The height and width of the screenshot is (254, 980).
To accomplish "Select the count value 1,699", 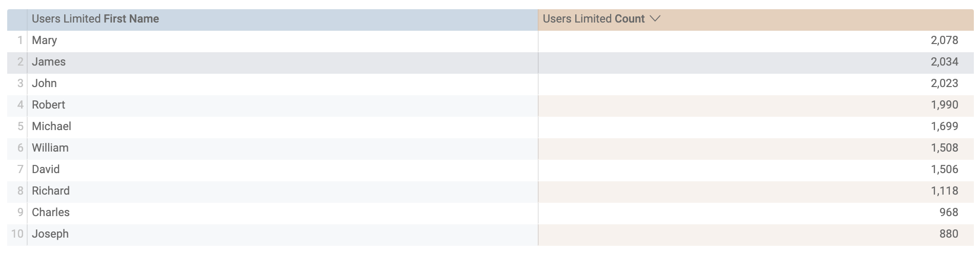I will click(x=944, y=126).
